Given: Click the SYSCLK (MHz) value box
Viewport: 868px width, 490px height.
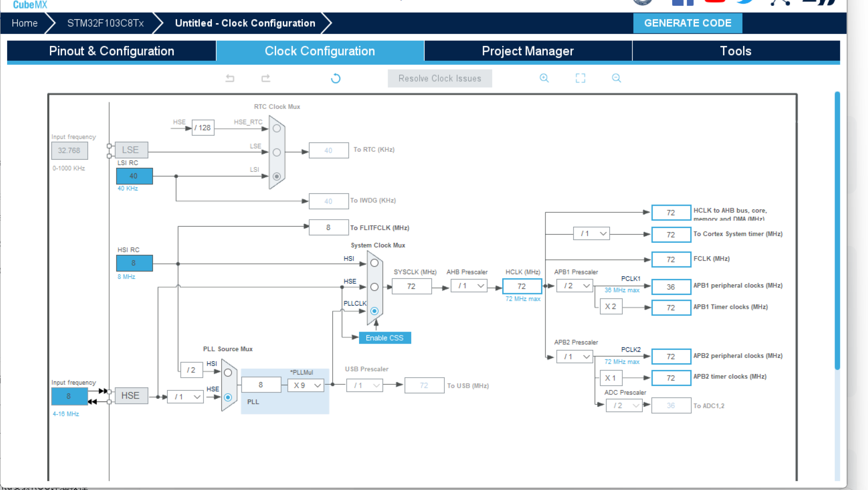Looking at the screenshot, I should (411, 286).
